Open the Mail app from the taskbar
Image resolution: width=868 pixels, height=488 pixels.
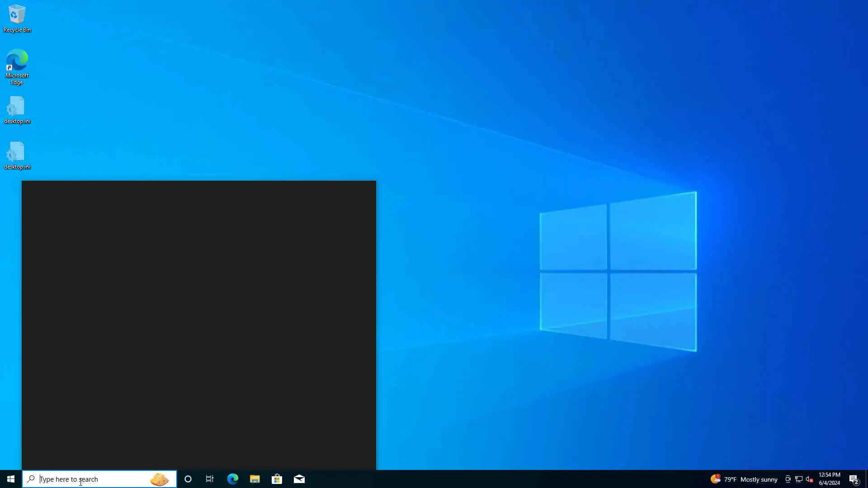[299, 479]
